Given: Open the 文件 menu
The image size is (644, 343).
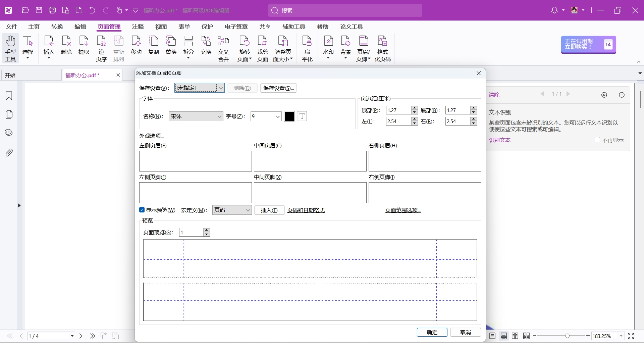Looking at the screenshot, I should [11, 27].
